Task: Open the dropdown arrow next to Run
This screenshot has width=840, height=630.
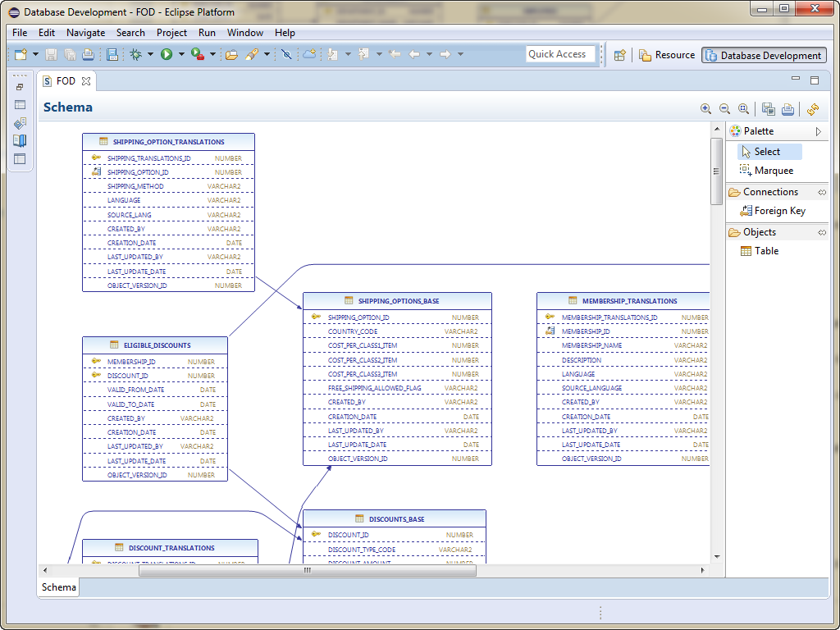Action: (x=180, y=55)
